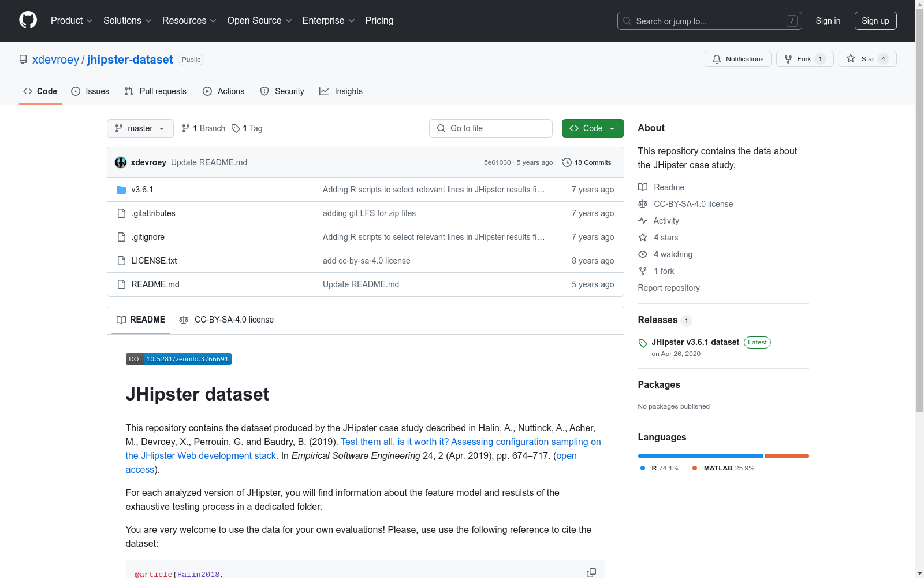Open the README.md file
Screen dimensions: 924x578
click(155, 284)
